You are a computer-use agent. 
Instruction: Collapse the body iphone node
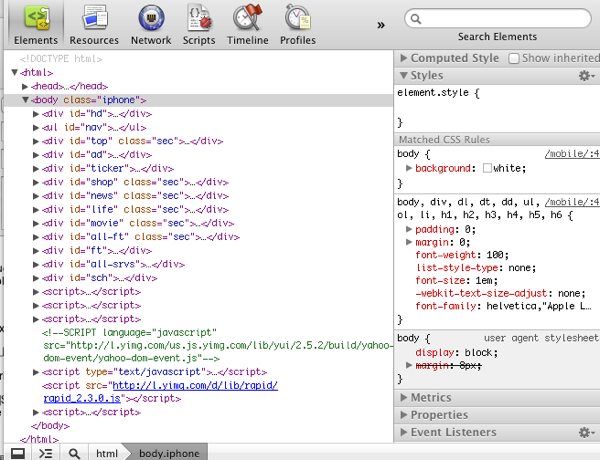(25, 100)
